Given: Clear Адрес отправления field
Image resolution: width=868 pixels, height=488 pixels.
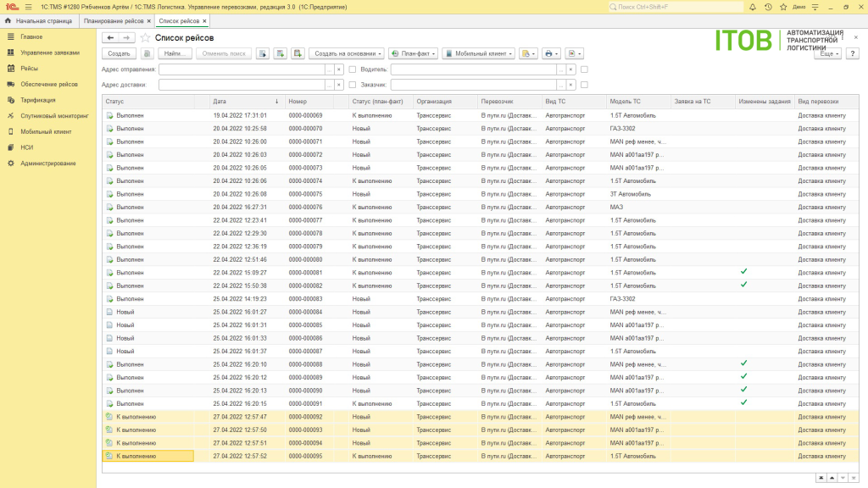Looking at the screenshot, I should coord(339,69).
